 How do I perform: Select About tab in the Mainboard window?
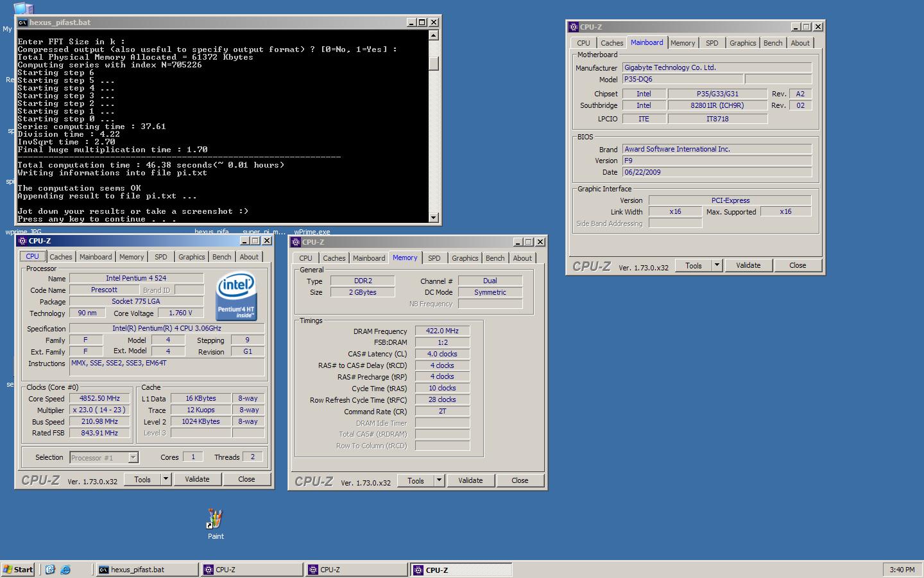coord(800,42)
